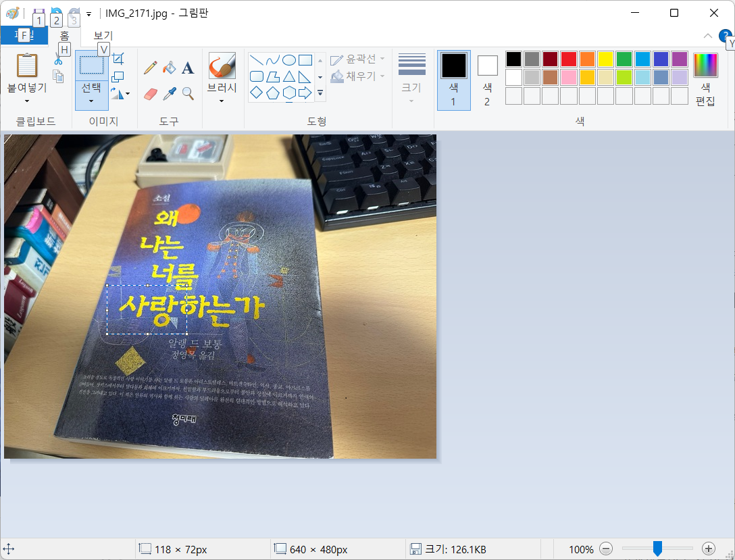Open Paint Help question mark button
Viewport: 735px width, 560px height.
click(x=725, y=36)
